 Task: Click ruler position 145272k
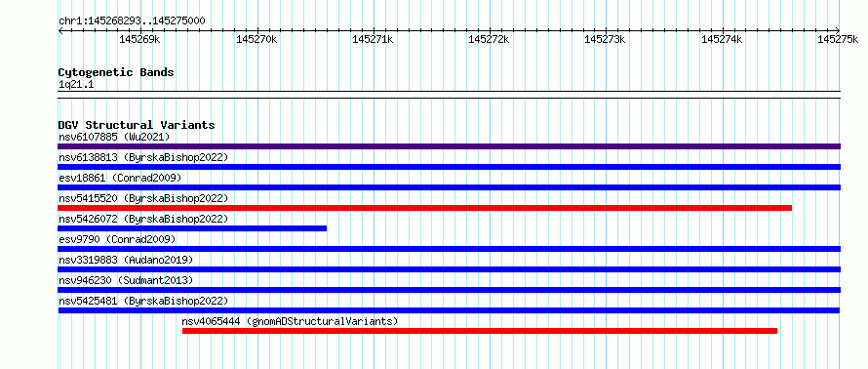coord(490,39)
